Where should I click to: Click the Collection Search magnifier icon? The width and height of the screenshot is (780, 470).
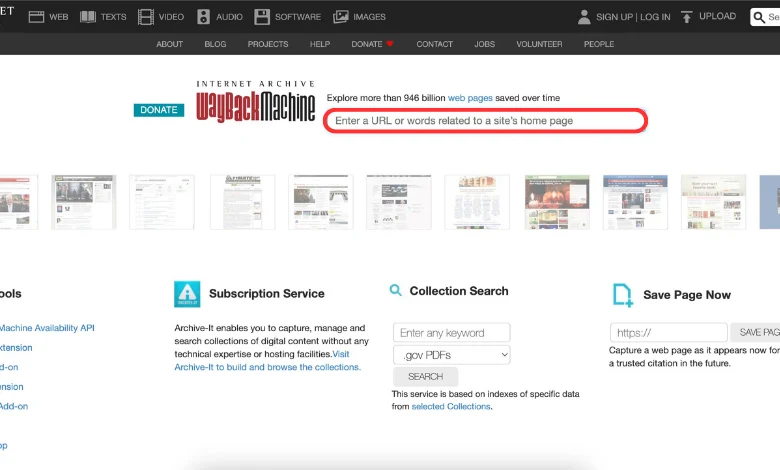[x=395, y=290]
